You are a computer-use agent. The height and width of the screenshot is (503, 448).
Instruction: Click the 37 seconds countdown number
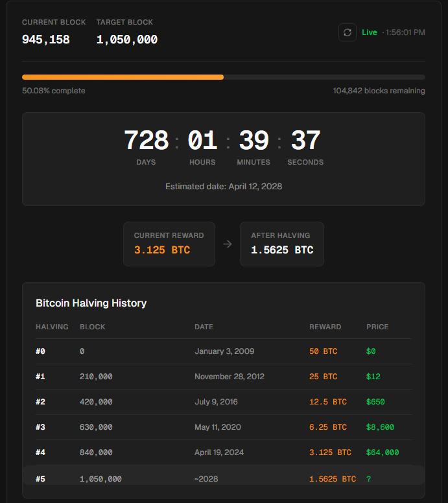(x=305, y=140)
